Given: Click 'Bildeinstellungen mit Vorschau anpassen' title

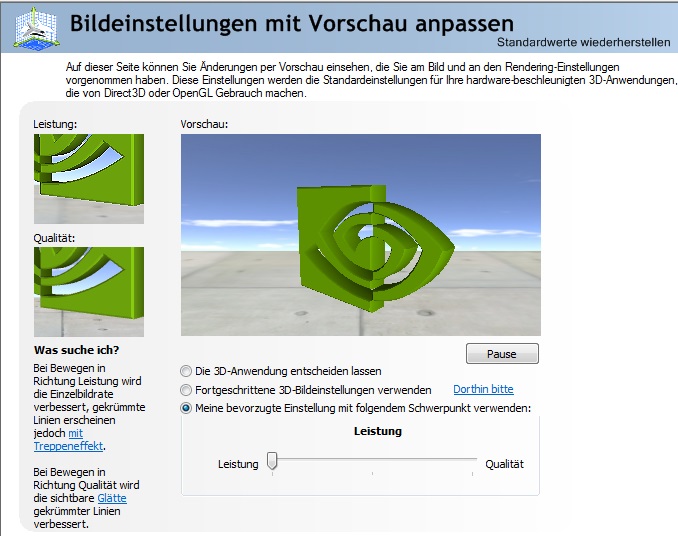Looking at the screenshot, I should click(x=292, y=23).
